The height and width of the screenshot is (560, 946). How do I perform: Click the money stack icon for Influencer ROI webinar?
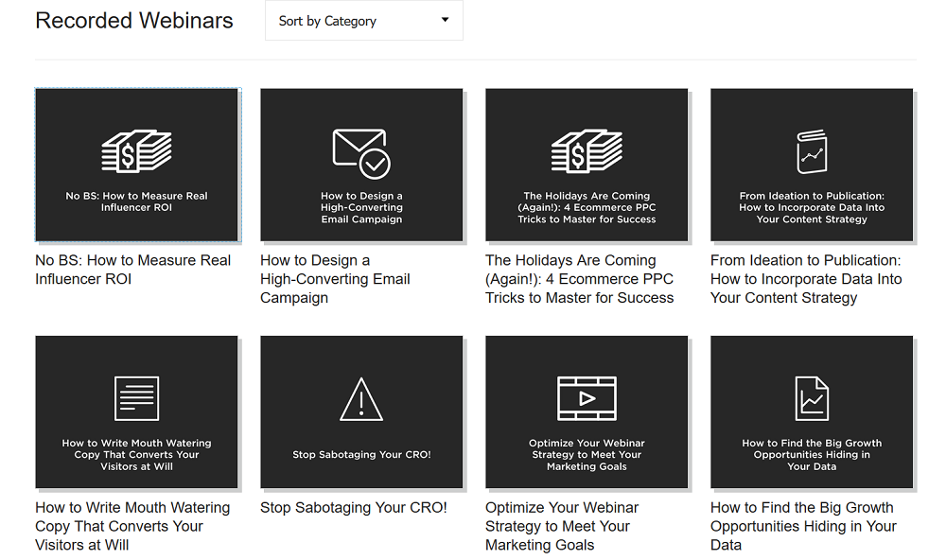[x=136, y=151]
